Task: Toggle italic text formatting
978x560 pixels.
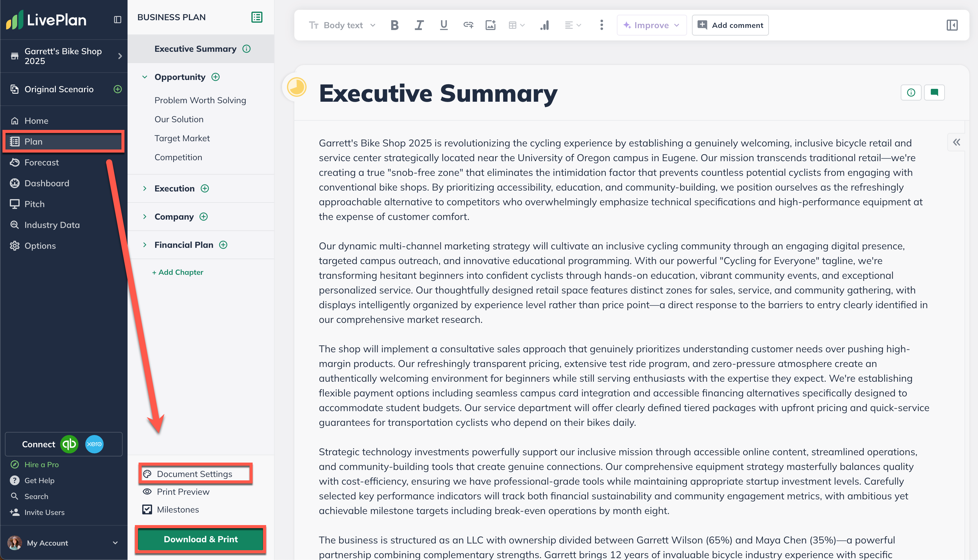Action: [419, 25]
